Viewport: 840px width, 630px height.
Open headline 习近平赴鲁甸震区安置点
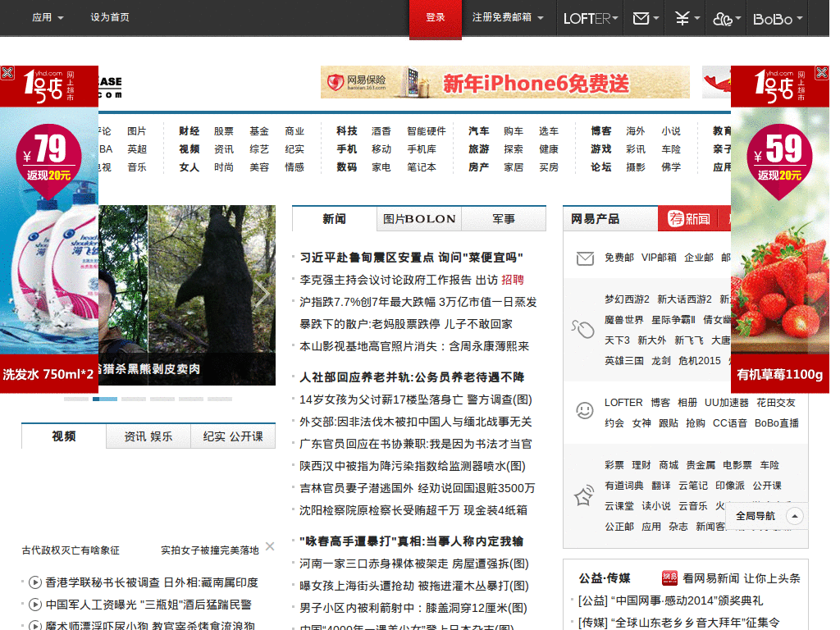[x=412, y=258]
